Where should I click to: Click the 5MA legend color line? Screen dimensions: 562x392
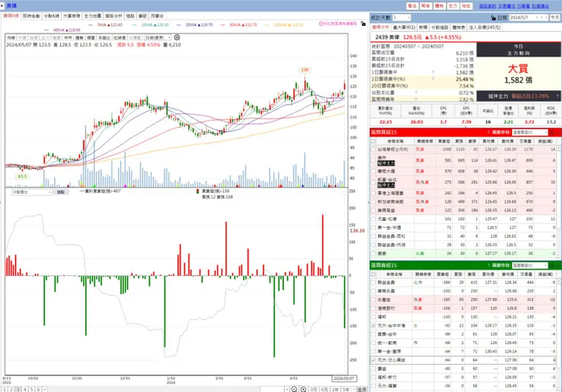click(90, 25)
